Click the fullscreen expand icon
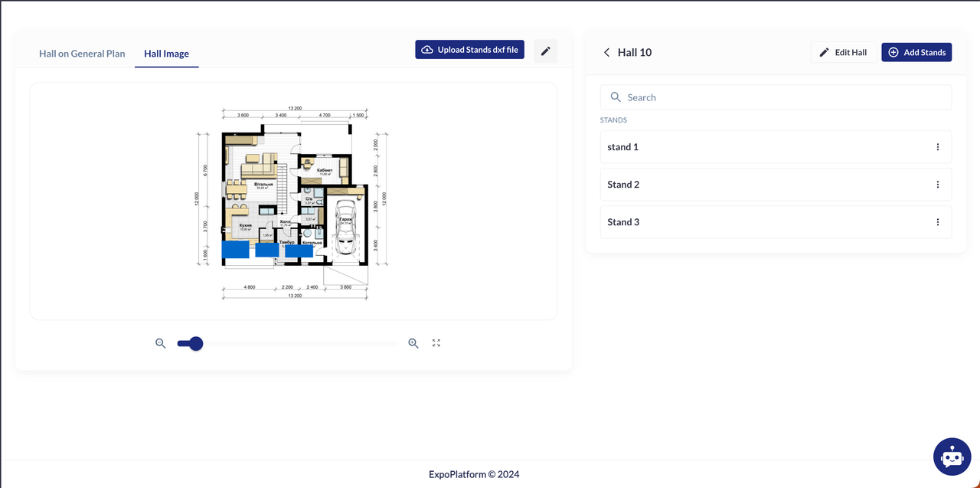 [x=436, y=343]
